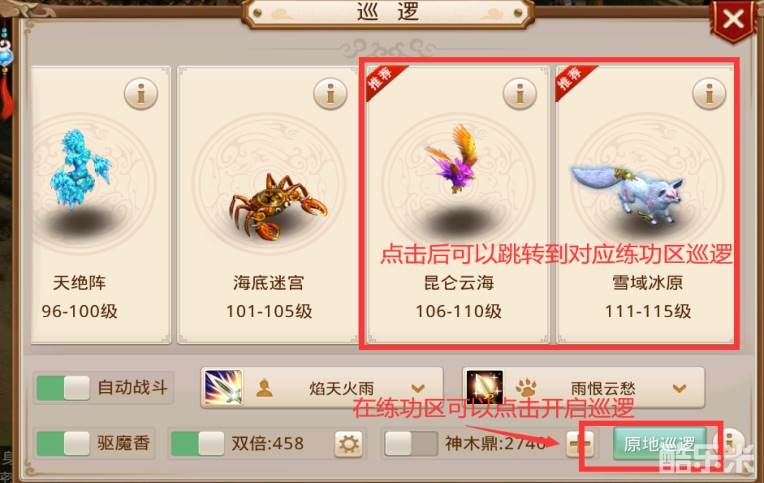Disable the 驱魔香 switch
The width and height of the screenshot is (764, 483).
pos(63,444)
